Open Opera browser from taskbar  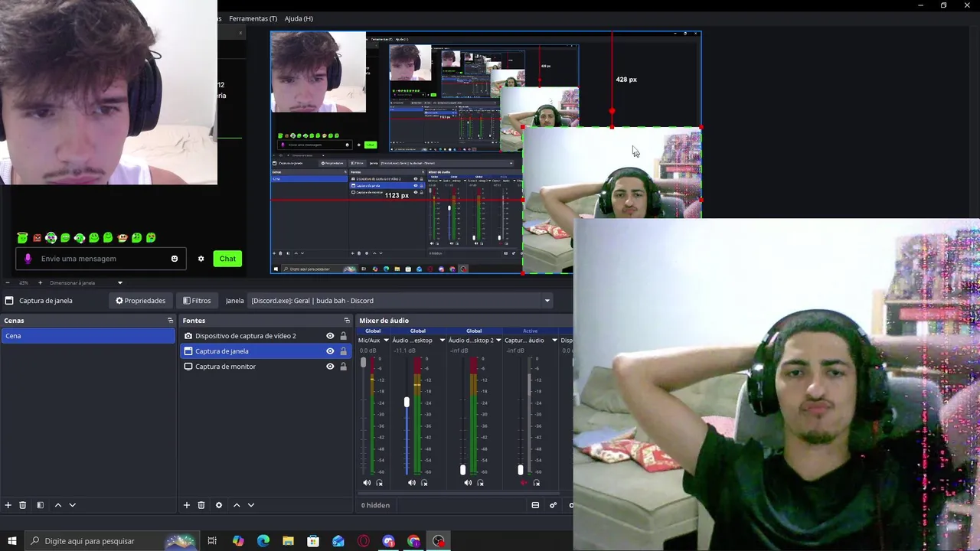(363, 541)
